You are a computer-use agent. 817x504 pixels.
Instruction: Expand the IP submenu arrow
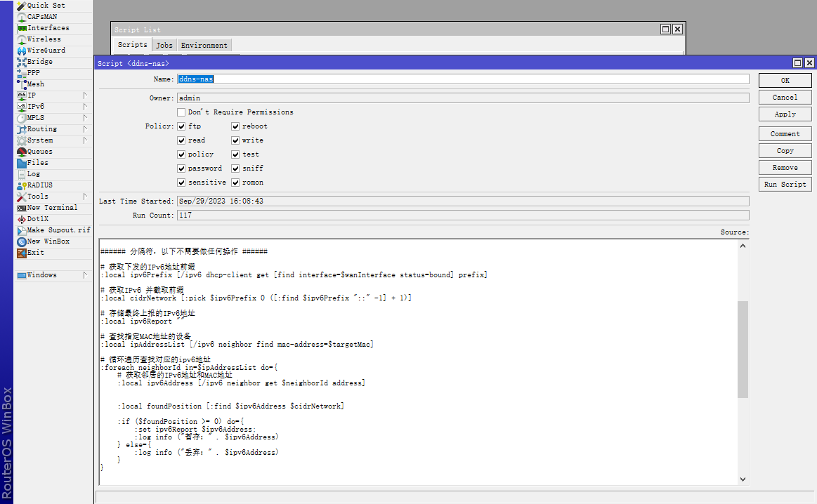pos(85,95)
